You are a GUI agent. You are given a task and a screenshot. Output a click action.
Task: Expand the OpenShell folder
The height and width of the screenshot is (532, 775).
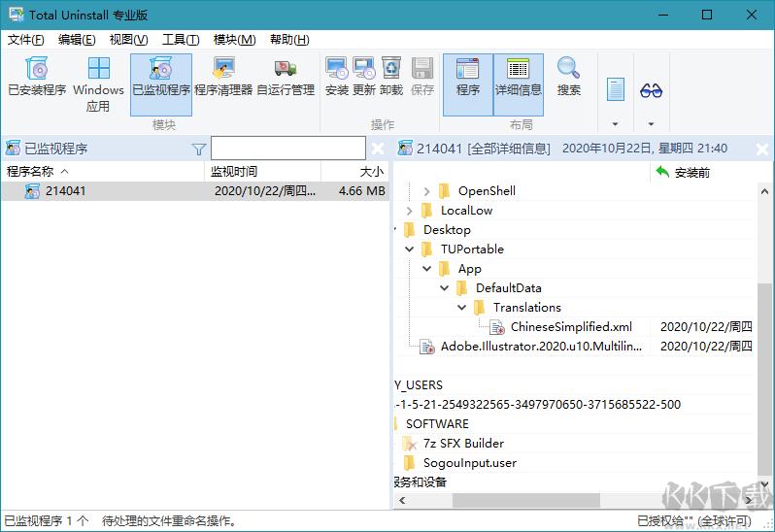426,191
